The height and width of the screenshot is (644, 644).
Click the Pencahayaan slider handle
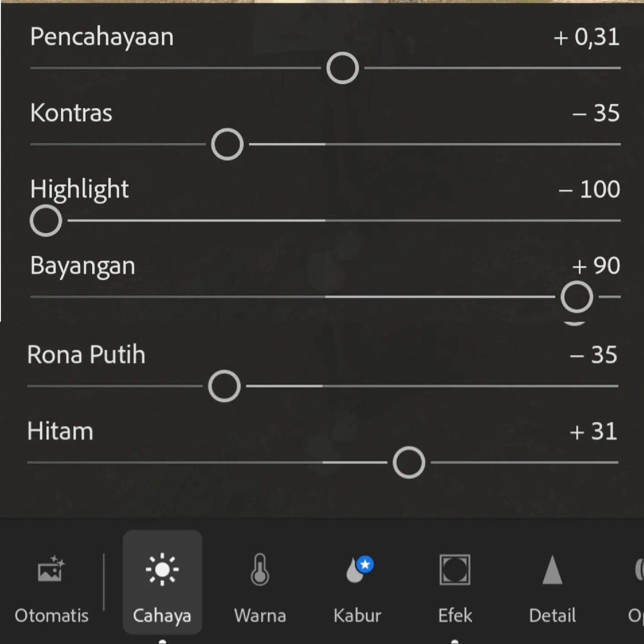click(x=343, y=68)
